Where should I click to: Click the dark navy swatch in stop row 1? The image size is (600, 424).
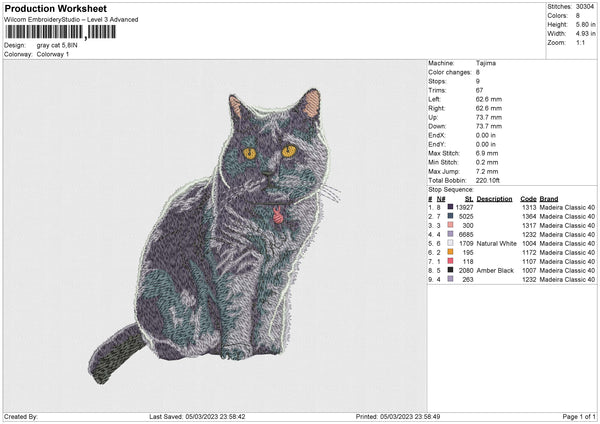click(450, 207)
